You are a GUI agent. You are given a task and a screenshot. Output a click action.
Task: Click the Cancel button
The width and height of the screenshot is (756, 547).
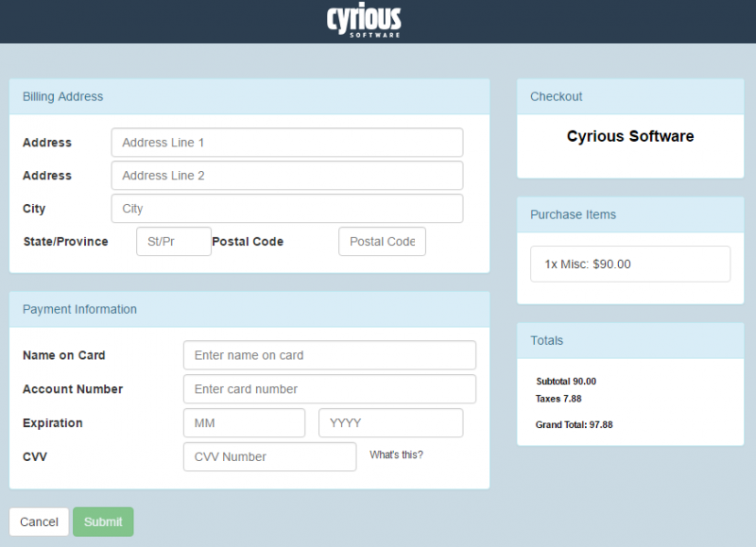39,521
